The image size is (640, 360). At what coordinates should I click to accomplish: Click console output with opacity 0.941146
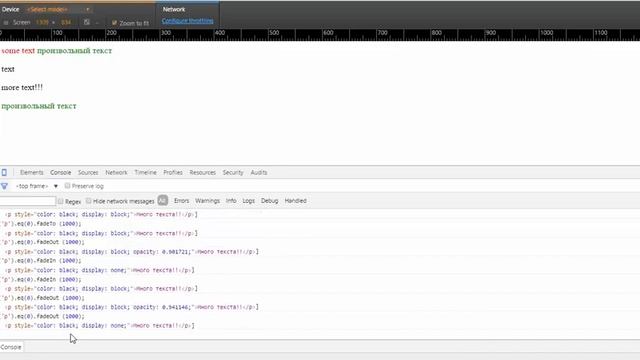click(x=131, y=307)
